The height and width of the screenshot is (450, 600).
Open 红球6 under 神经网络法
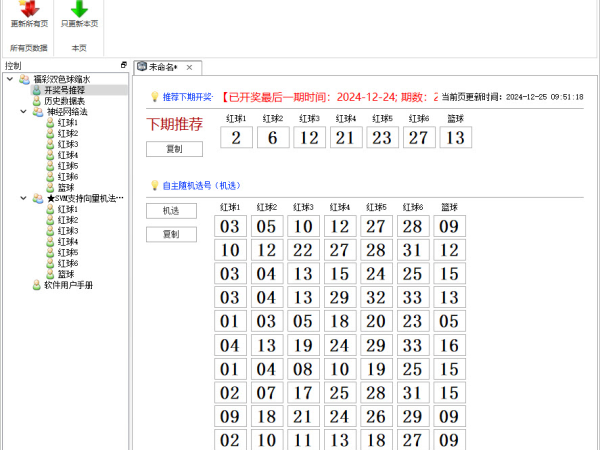68,177
